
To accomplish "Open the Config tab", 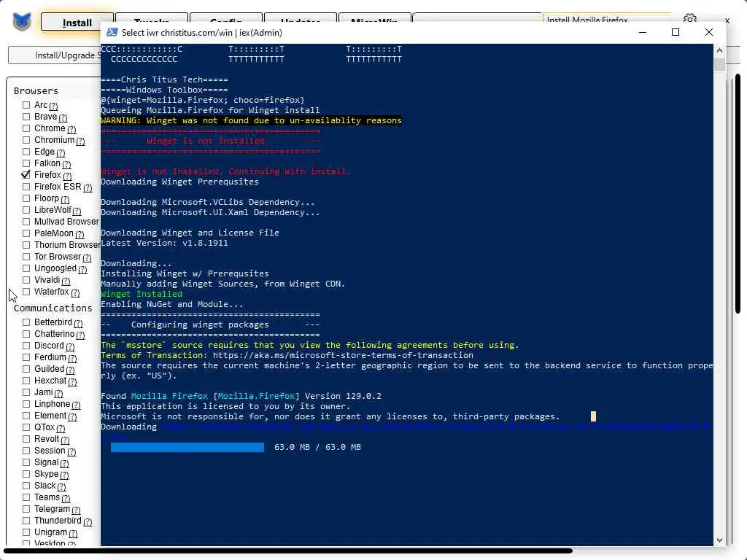I will click(226, 19).
